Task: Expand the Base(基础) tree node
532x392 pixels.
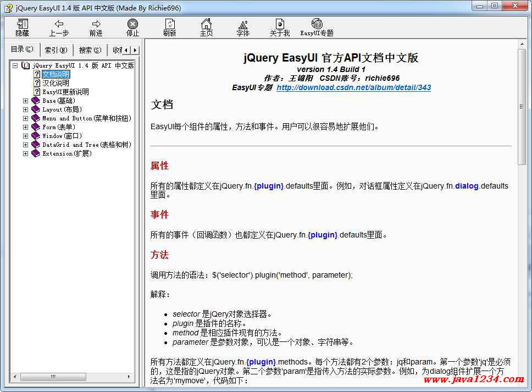Action: tap(25, 101)
